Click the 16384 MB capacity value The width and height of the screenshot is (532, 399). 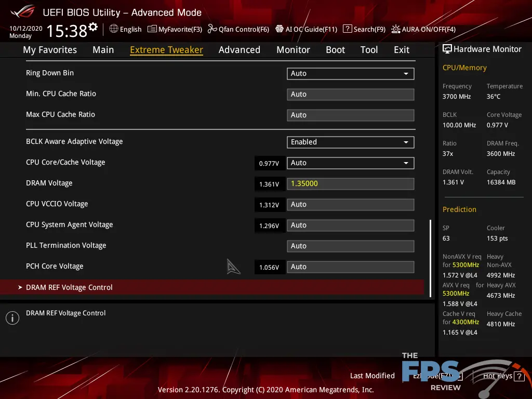(501, 182)
